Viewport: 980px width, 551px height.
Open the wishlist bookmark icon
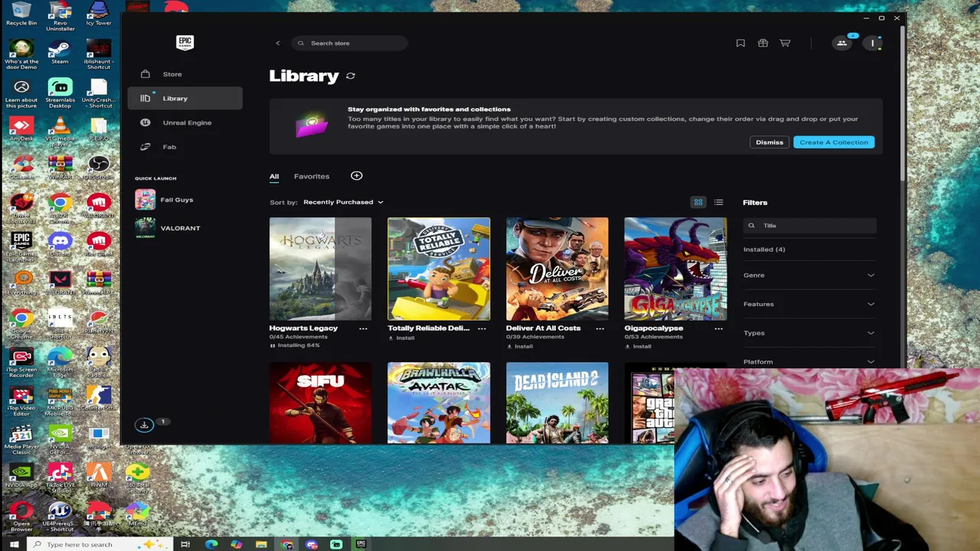point(740,43)
